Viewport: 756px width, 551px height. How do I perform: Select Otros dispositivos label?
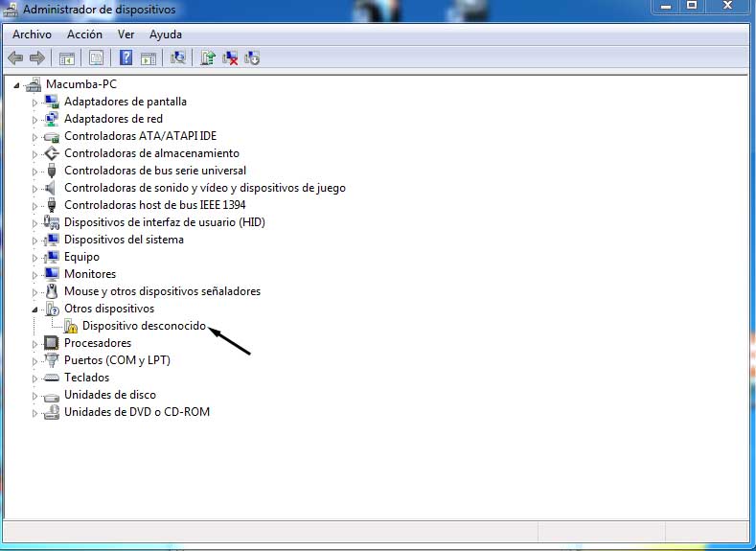[109, 309]
